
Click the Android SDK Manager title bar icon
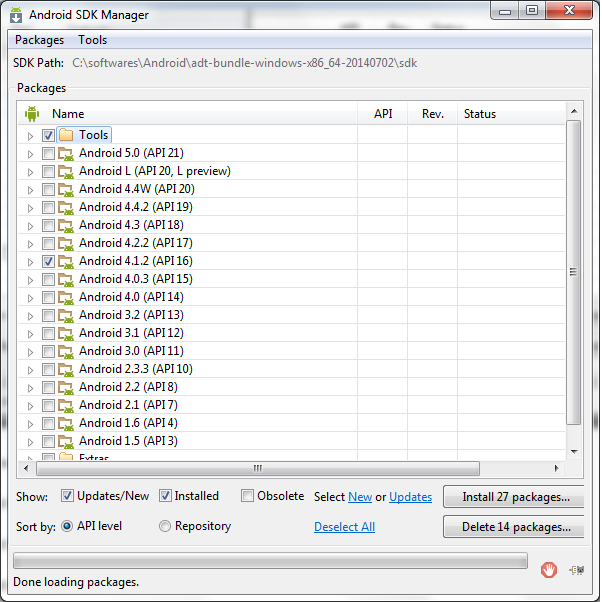(x=16, y=15)
